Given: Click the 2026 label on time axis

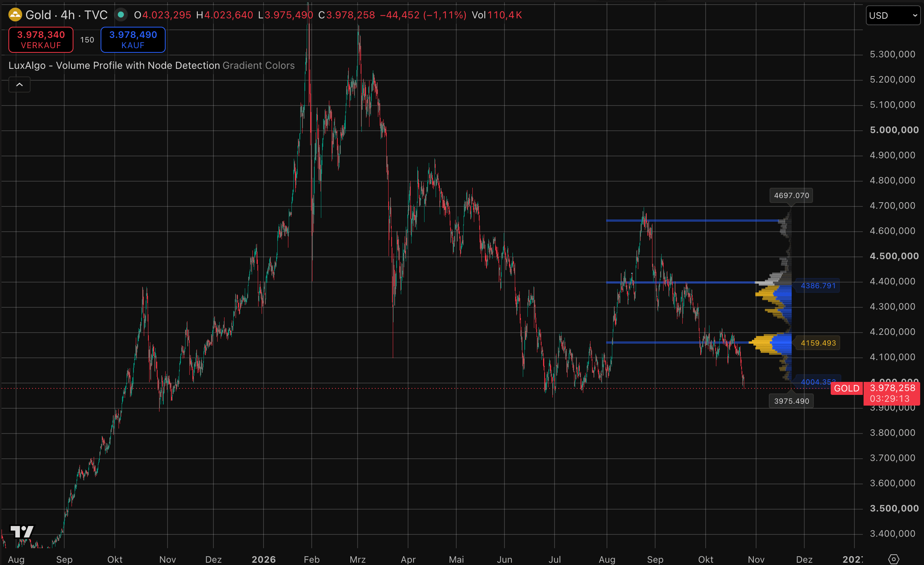Looking at the screenshot, I should click(264, 559).
